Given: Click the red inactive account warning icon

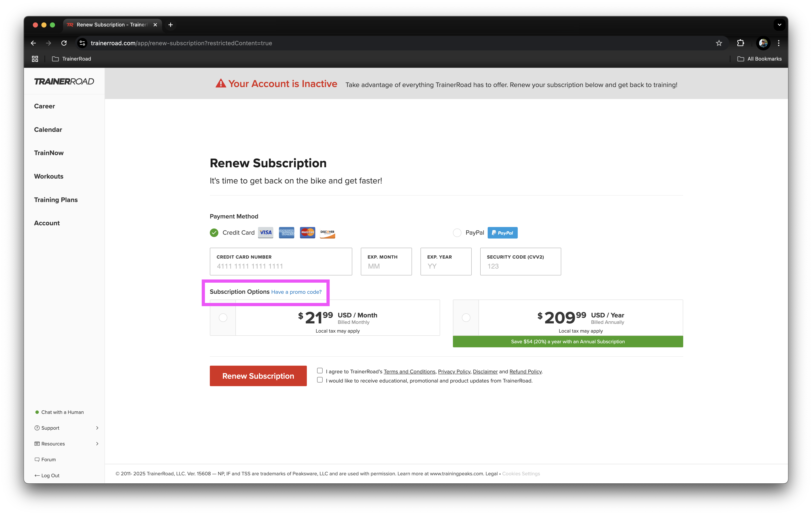Looking at the screenshot, I should tap(221, 83).
